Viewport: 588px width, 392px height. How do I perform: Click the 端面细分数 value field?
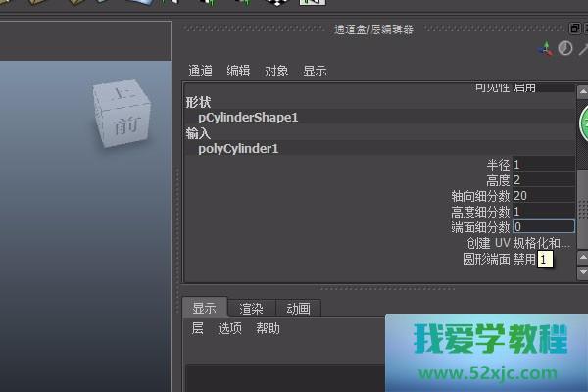coord(543,227)
